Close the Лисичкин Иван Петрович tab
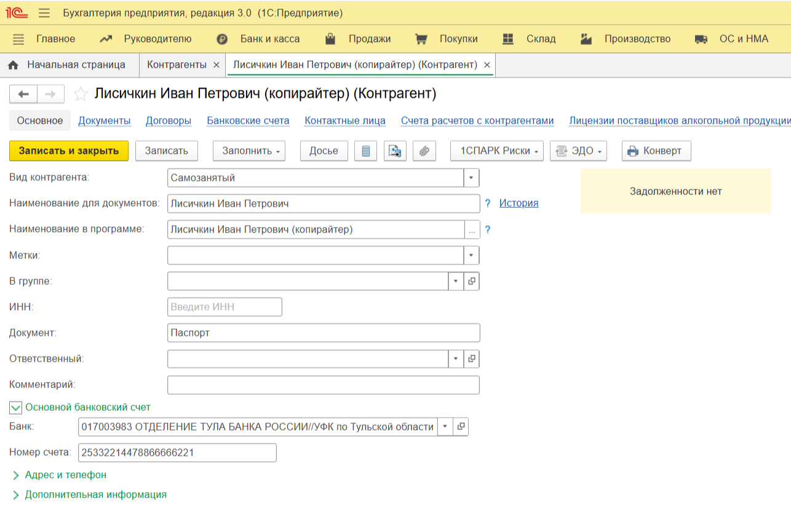Screen dimensions: 791x532 487,65
